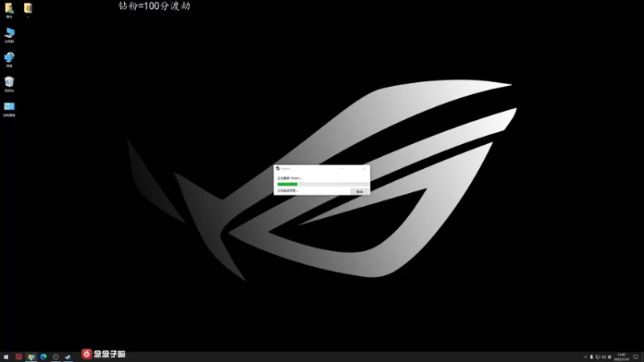Click the Cancel button in the Steam updater

[x=360, y=191]
